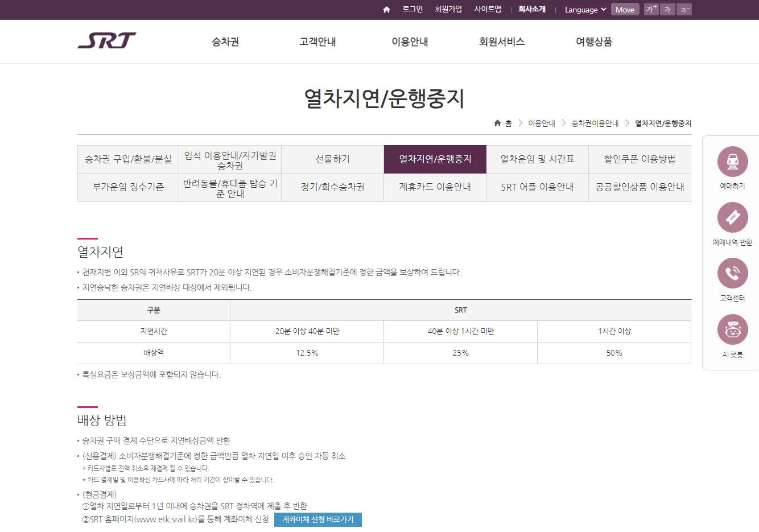Click the 열차지연/운행중지 page title

(x=384, y=98)
